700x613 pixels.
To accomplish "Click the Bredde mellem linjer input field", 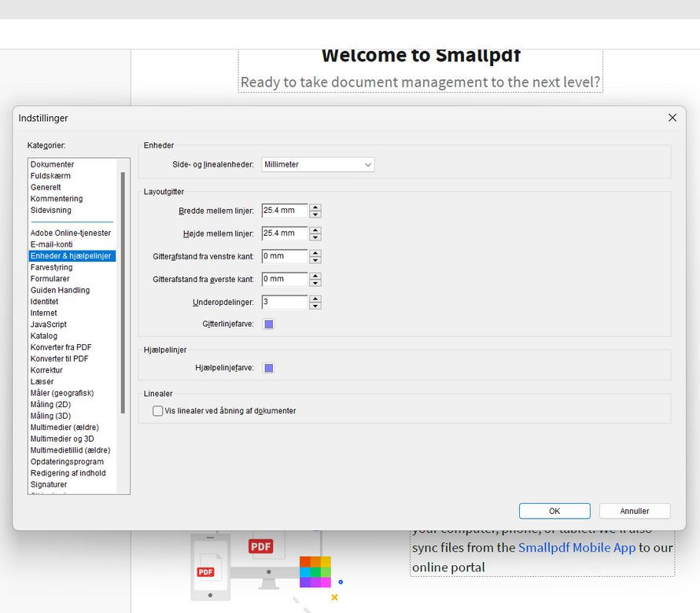I will pos(285,211).
